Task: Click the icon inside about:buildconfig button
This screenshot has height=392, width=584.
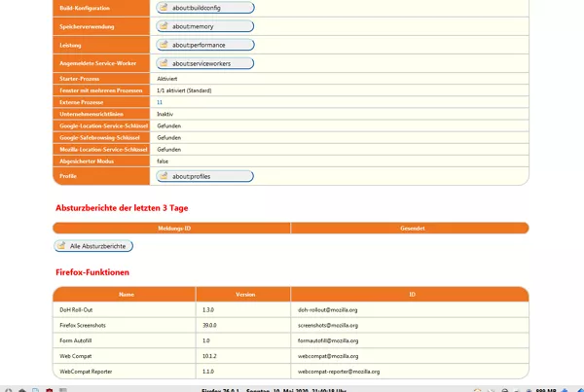Action: (x=164, y=7)
